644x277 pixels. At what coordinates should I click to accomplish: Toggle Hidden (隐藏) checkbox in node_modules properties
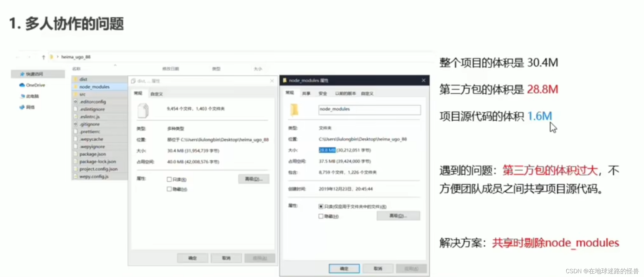(x=321, y=216)
